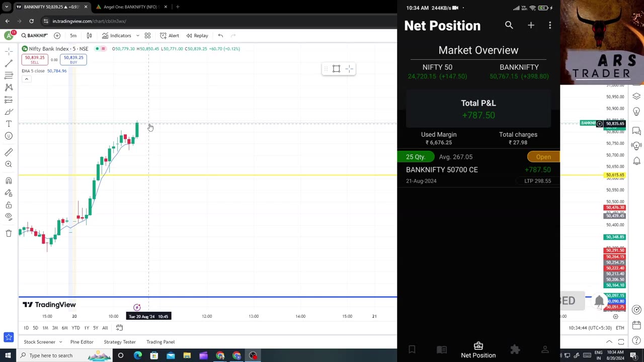The height and width of the screenshot is (362, 644).
Task: Click the 10:34:44 (UTC+5:30) timezone
Action: [590, 328]
